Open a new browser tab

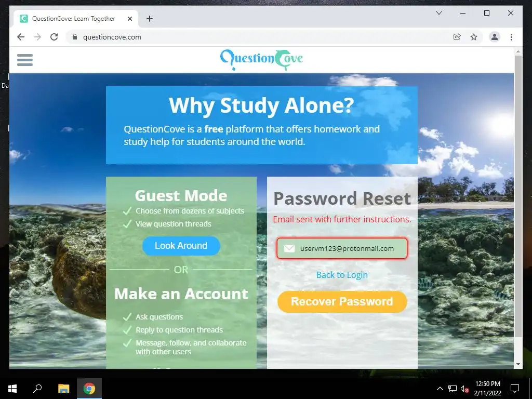149,19
